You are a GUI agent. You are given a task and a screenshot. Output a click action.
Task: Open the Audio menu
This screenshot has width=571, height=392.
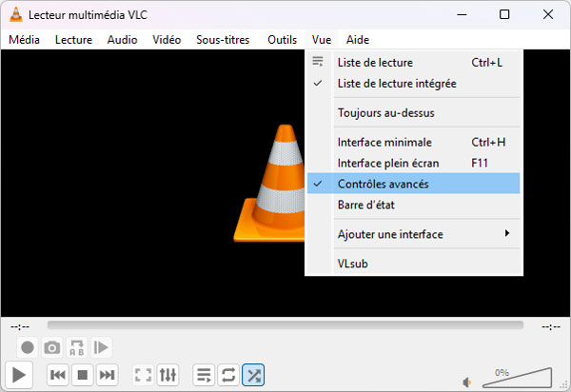[122, 39]
